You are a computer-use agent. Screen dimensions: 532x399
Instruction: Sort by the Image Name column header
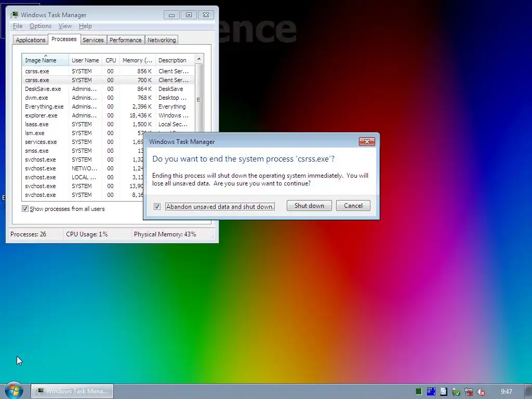tap(46, 60)
